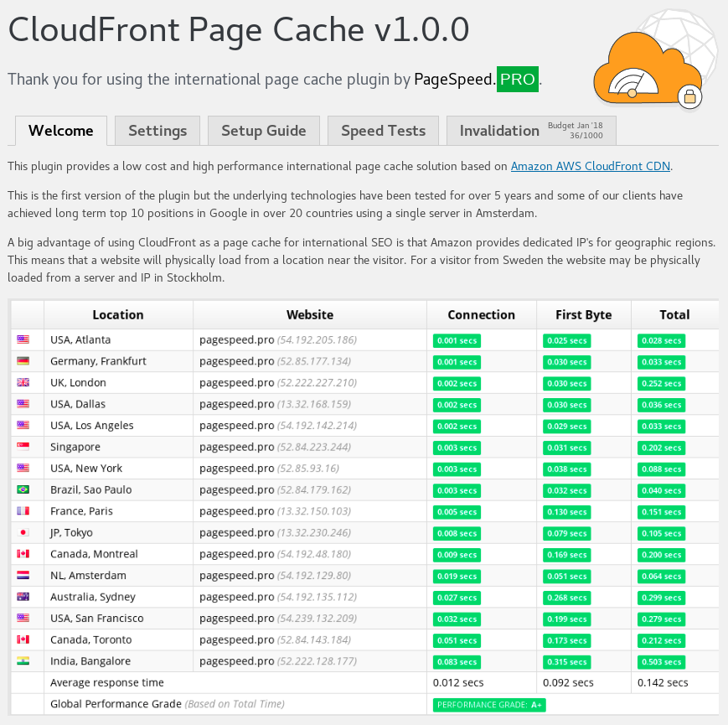Select the Welcome tab

(61, 131)
